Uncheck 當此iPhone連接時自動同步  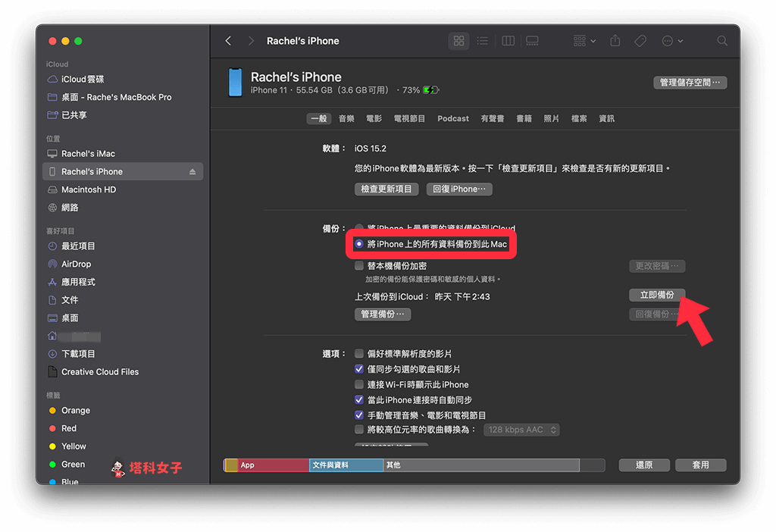tap(359, 399)
